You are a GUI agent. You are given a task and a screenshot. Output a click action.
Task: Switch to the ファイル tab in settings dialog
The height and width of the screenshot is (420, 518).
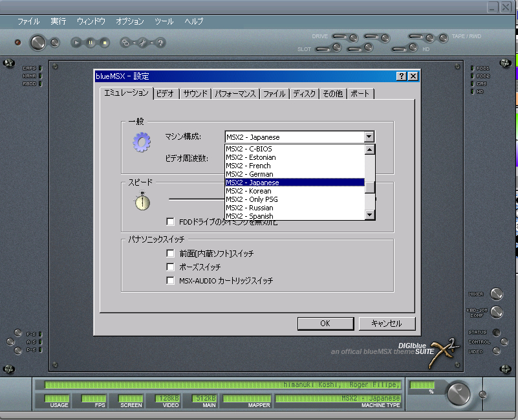click(275, 94)
